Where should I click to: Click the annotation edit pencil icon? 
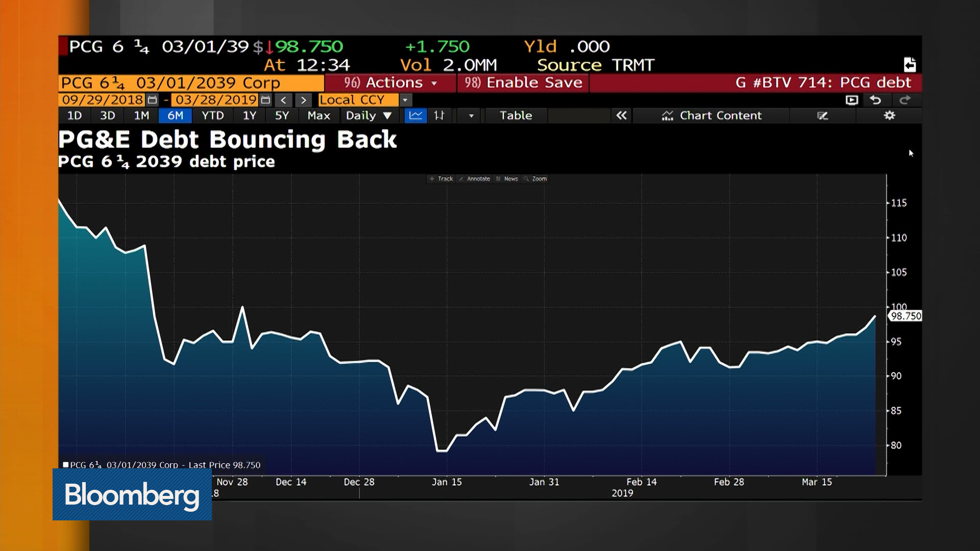coord(822,116)
